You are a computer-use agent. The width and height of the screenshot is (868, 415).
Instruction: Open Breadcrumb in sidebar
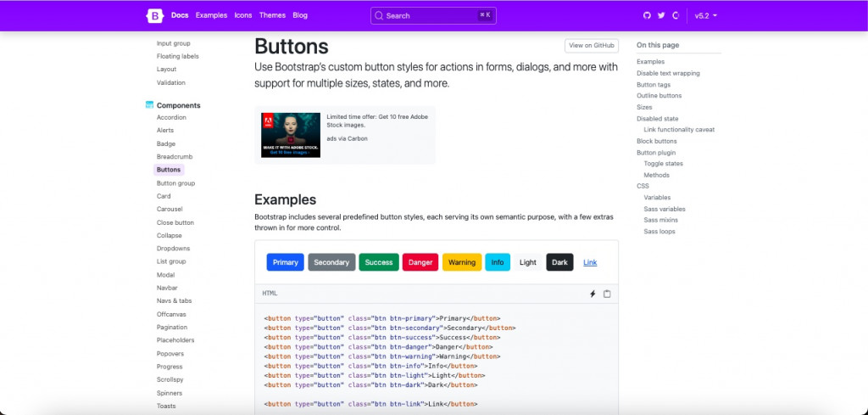(175, 157)
